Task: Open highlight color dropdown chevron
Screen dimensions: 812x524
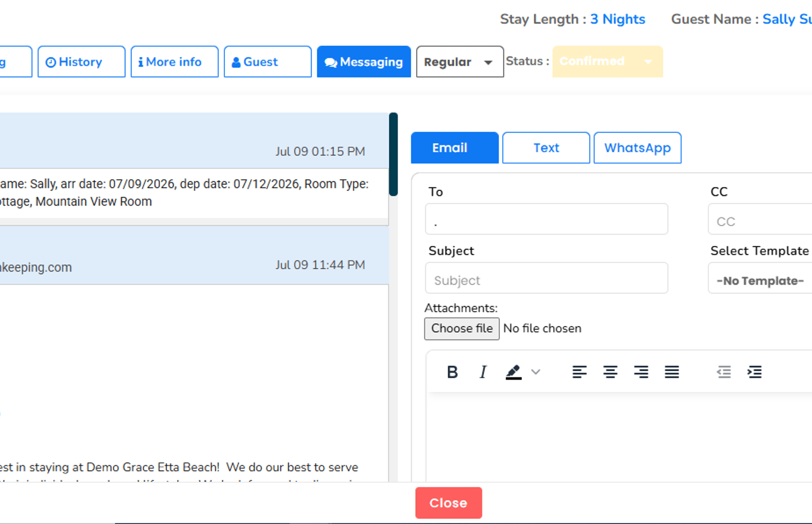Action: click(x=535, y=372)
